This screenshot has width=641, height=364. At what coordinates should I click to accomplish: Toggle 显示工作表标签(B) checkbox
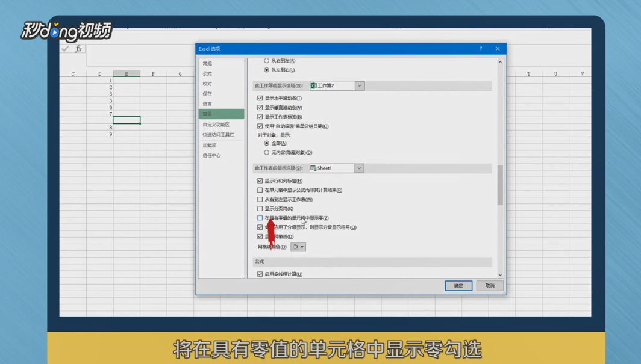pyautogui.click(x=260, y=117)
